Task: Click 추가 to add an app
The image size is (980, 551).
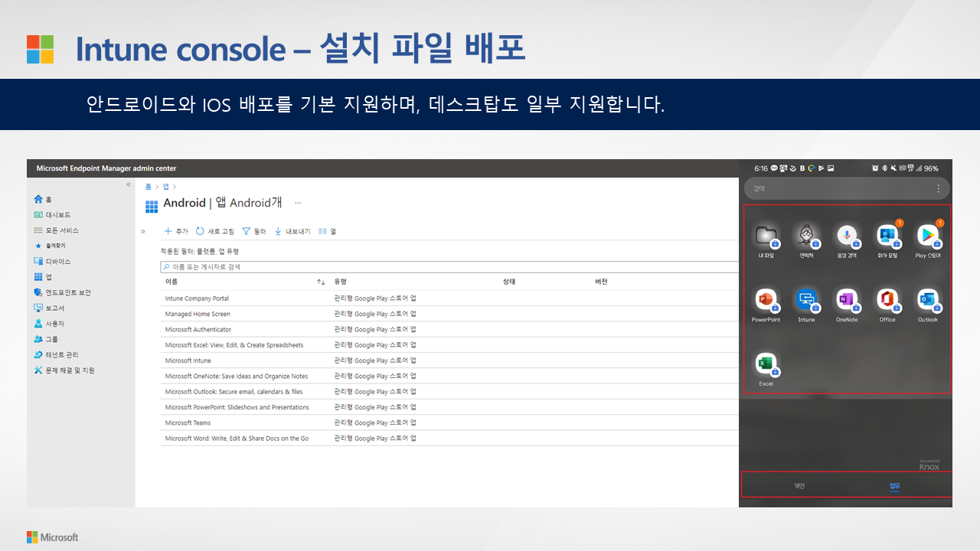Action: click(x=176, y=231)
